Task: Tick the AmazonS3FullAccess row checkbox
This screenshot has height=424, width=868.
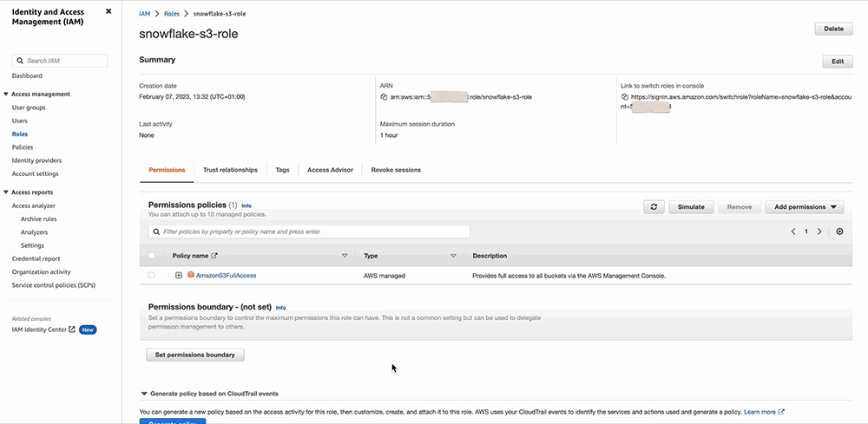Action: [152, 275]
